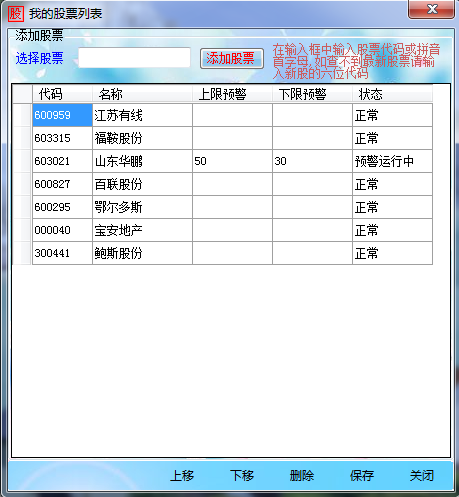Sort by the 代码 column header
Image resolution: width=459 pixels, height=497 pixels.
(62, 94)
